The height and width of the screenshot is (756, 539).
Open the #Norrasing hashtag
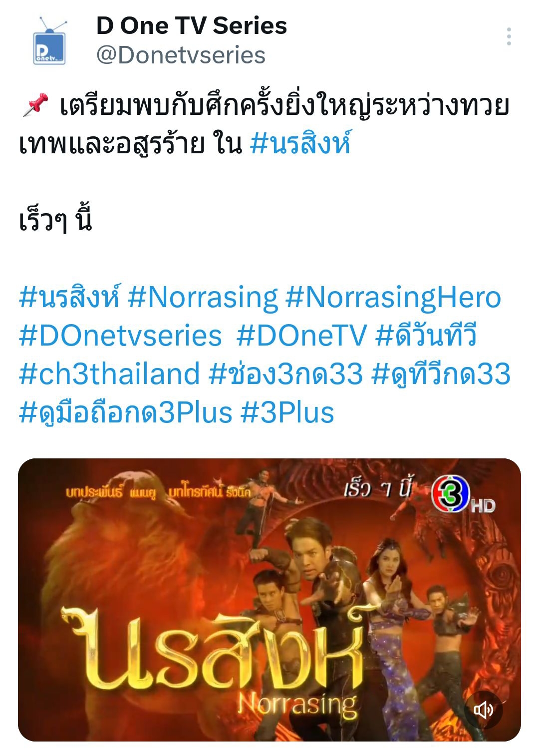(x=203, y=298)
